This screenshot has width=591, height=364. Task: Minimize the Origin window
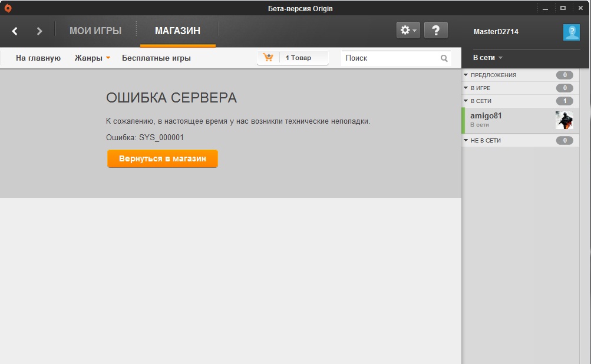tap(545, 8)
